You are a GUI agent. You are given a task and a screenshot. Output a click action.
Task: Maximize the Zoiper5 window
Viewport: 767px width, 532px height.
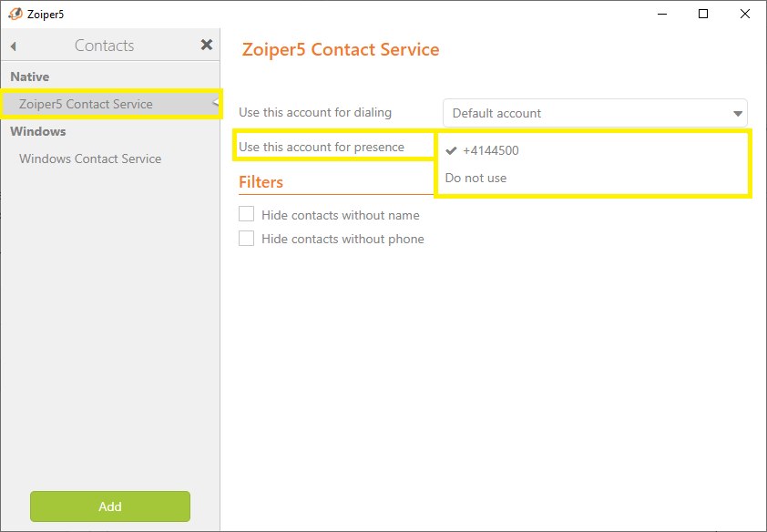(703, 14)
